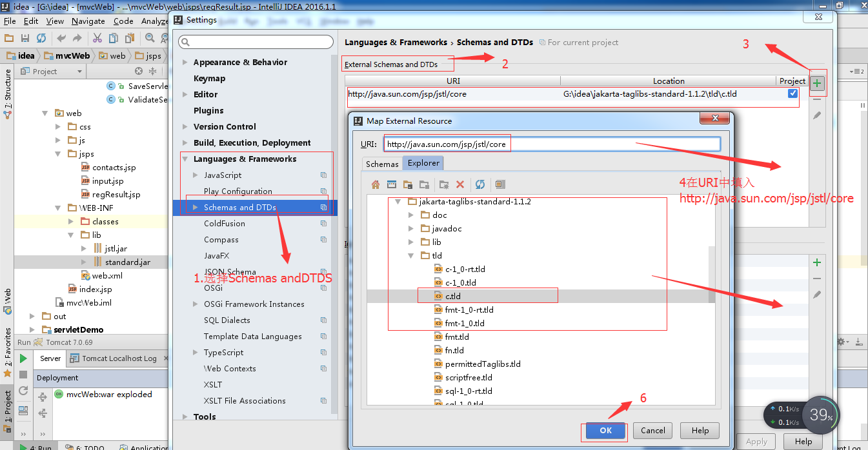
Task: Switch to the Schemas tab
Action: (x=382, y=164)
